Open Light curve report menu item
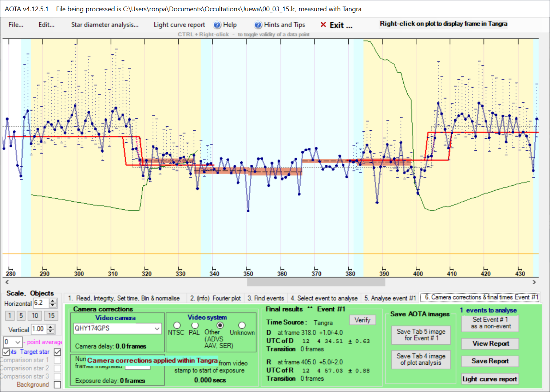 click(x=179, y=25)
